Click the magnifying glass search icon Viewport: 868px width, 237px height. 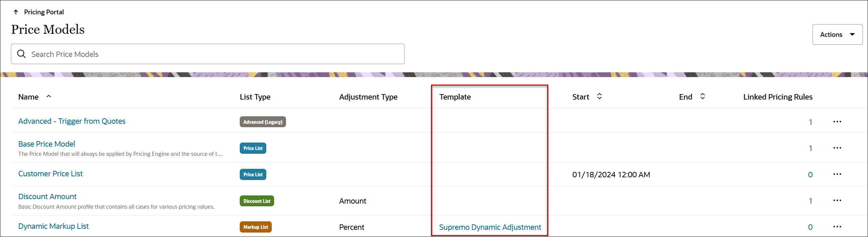pyautogui.click(x=21, y=54)
